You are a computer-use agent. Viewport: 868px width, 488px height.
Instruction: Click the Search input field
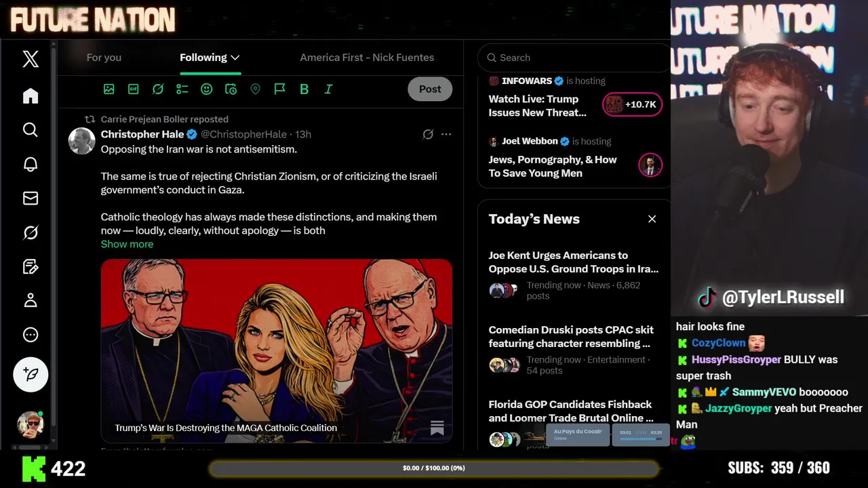tap(574, 58)
